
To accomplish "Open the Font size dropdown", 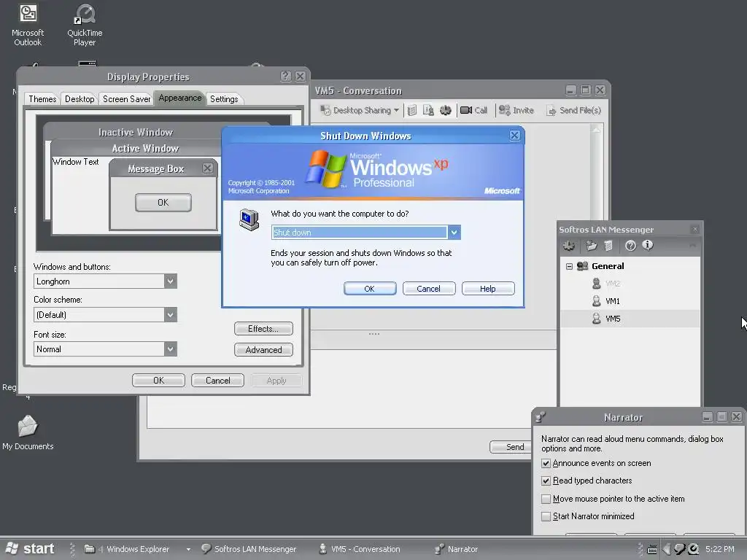I will pos(171,349).
